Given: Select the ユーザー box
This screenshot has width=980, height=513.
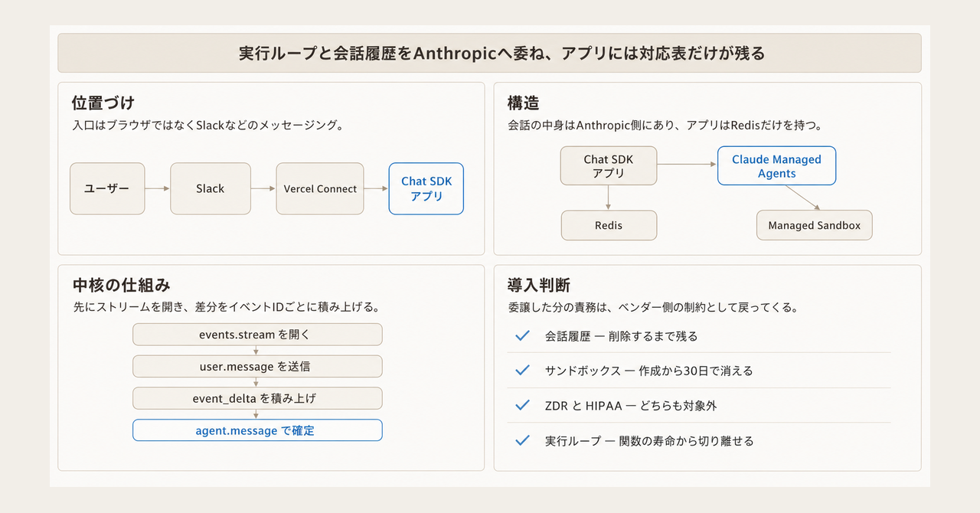Looking at the screenshot, I should pos(107,188).
